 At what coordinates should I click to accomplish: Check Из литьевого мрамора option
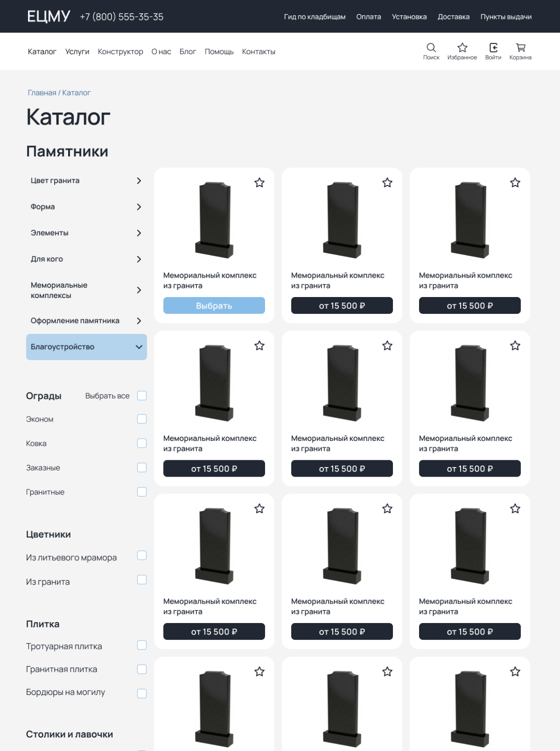(x=142, y=555)
